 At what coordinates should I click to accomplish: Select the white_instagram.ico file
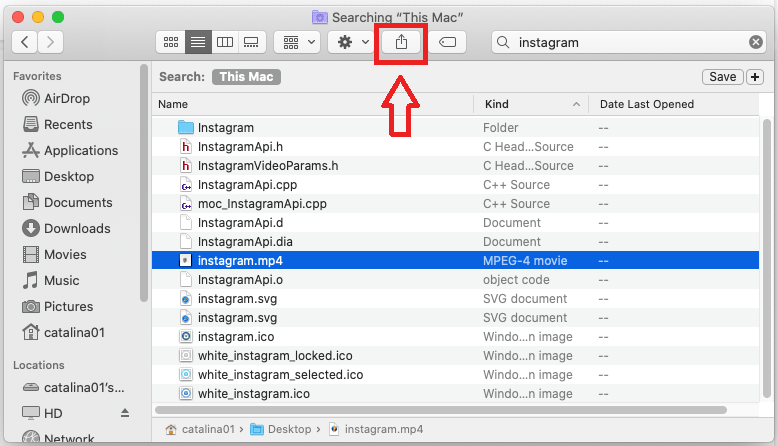click(x=455, y=394)
